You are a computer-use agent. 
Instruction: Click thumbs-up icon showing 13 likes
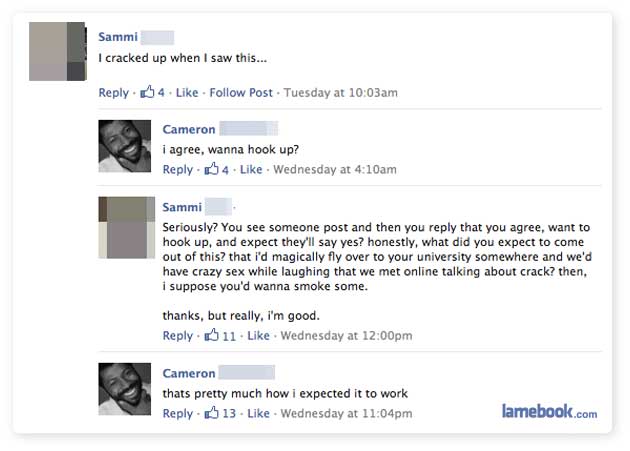(x=211, y=413)
